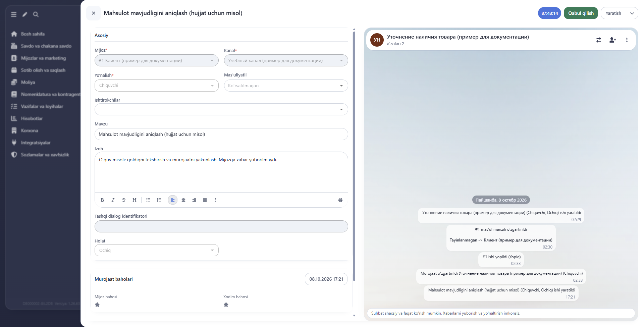Viewport: 644px width, 327px height.
Task: Click the transfer arrows icon in chat header
Action: click(599, 40)
